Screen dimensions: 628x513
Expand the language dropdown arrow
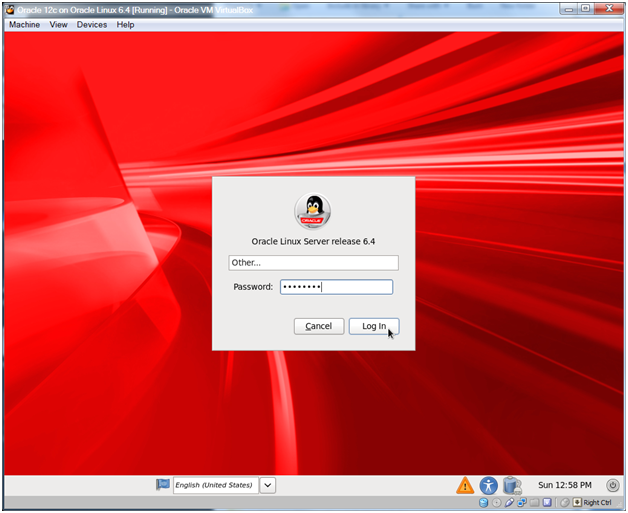(268, 485)
